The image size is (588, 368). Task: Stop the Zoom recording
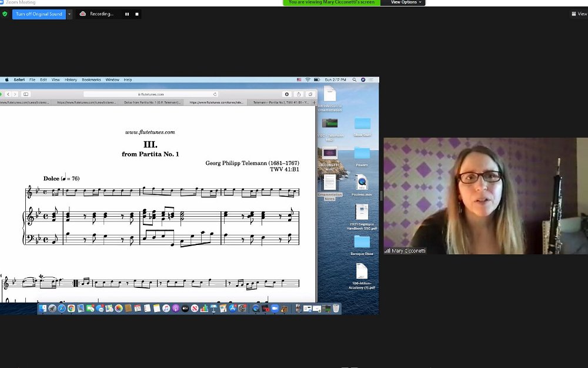click(x=137, y=14)
